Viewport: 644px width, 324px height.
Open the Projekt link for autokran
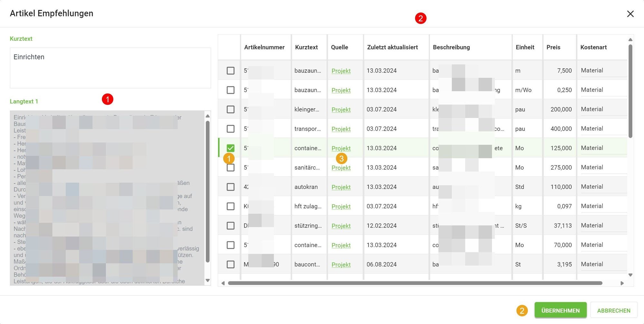(x=341, y=187)
